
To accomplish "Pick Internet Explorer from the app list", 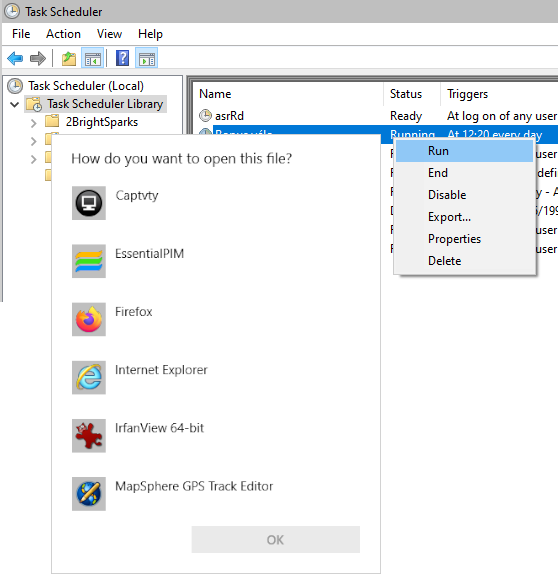I will [161, 370].
